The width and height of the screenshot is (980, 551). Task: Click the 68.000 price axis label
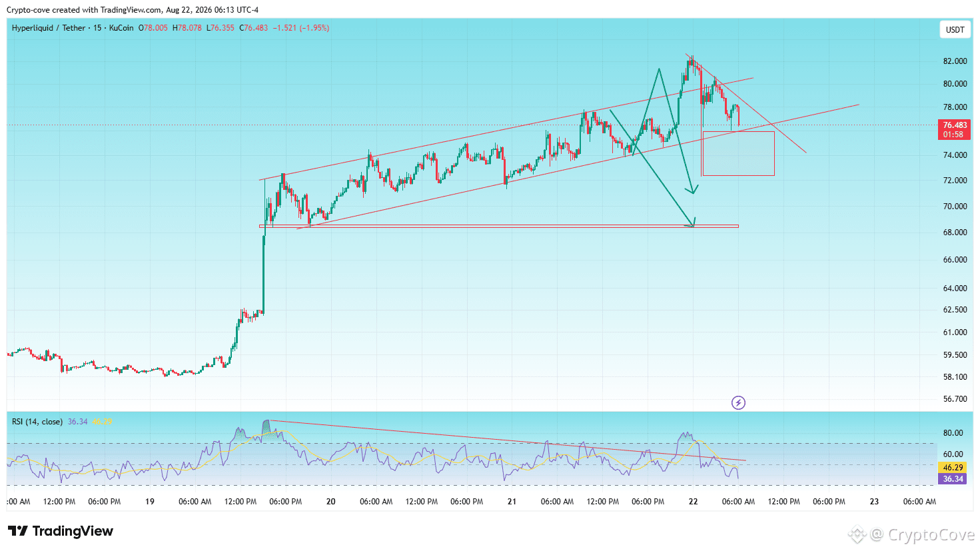(x=955, y=233)
